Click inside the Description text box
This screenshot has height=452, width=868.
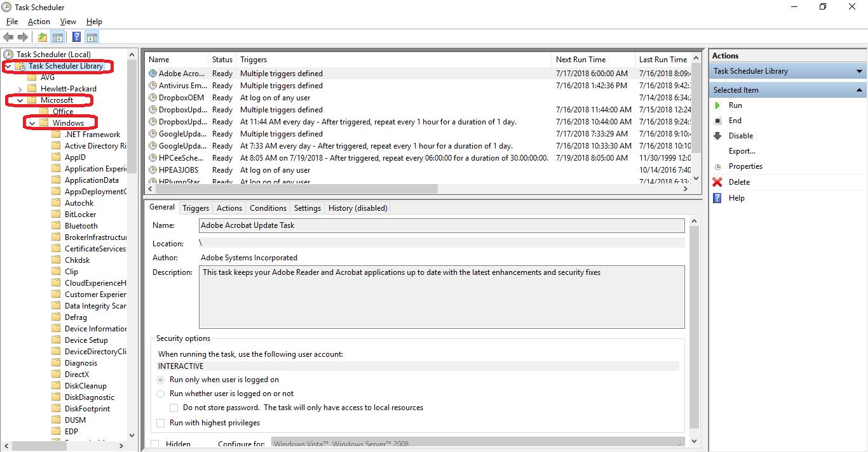442,297
